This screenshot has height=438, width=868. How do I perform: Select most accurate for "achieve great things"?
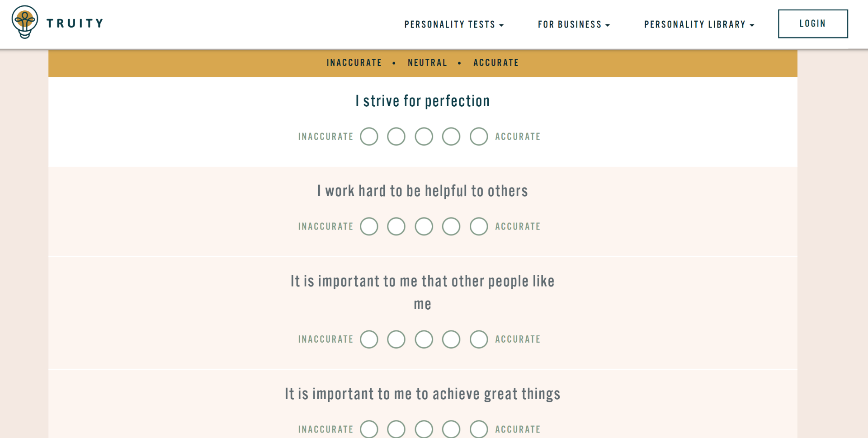pyautogui.click(x=478, y=429)
